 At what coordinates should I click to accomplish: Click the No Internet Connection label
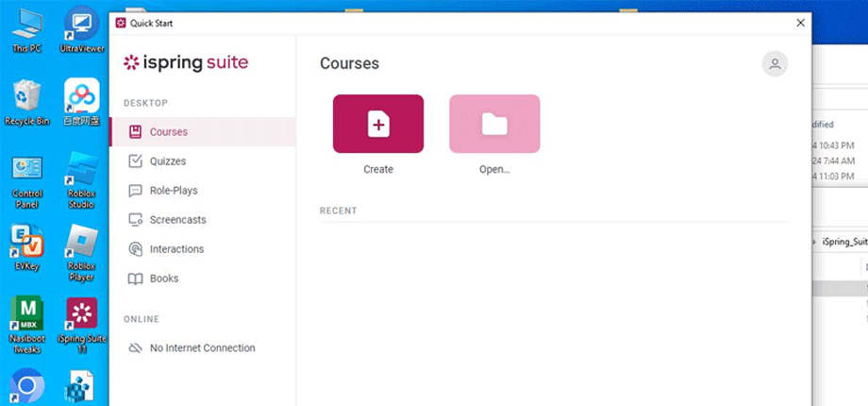pyautogui.click(x=203, y=348)
